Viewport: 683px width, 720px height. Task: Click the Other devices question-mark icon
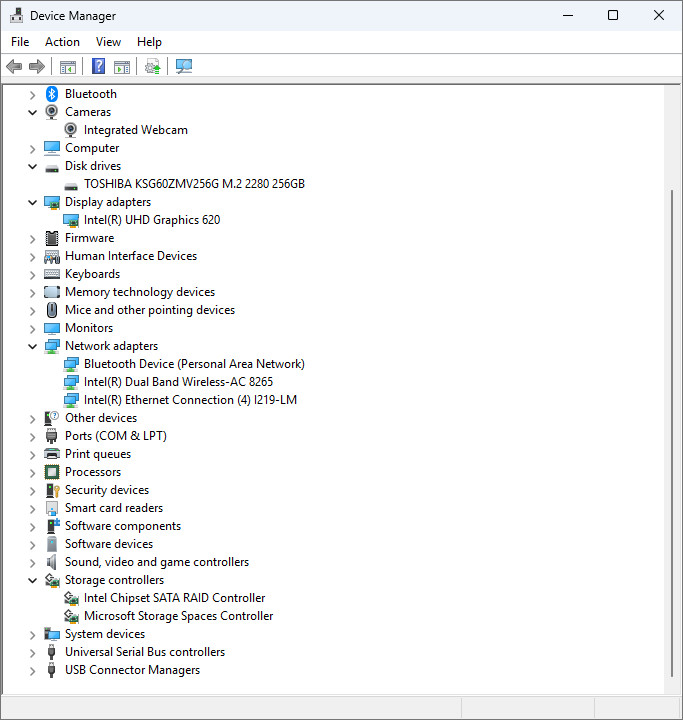click(x=52, y=418)
